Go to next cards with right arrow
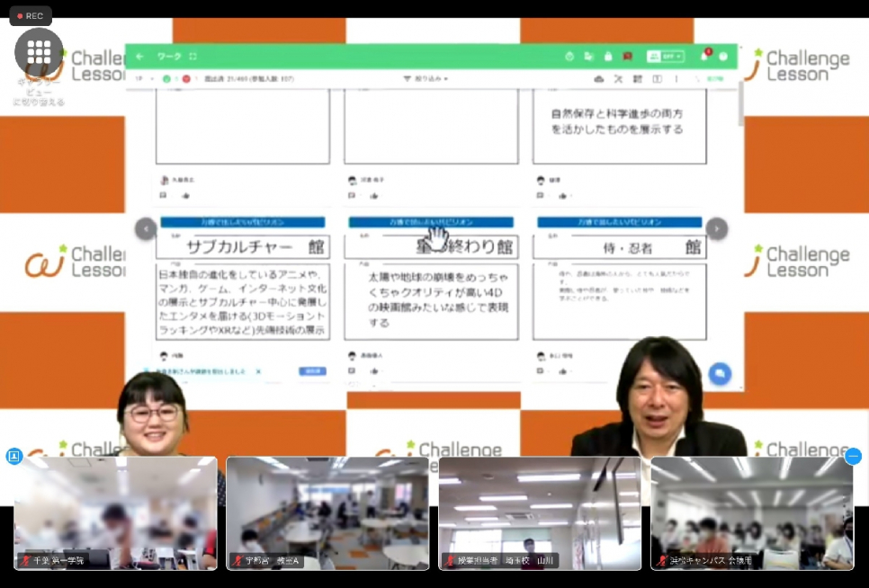Viewport: 869px width, 588px height. 717,228
